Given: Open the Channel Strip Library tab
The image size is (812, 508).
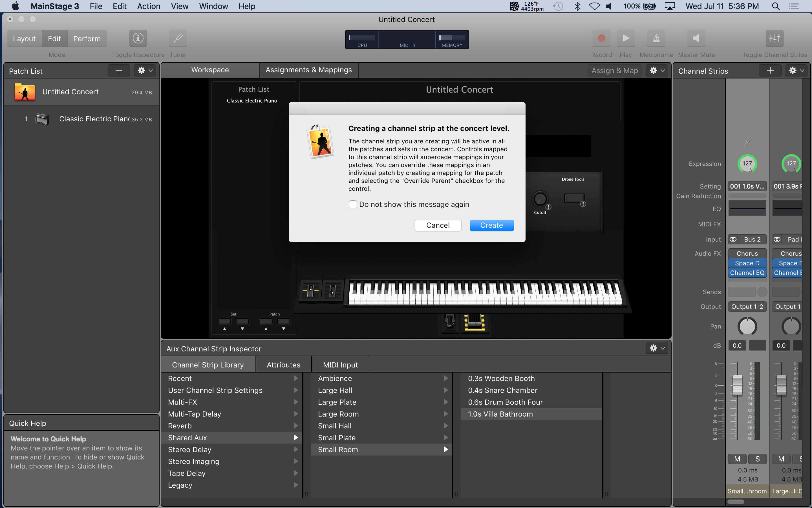Looking at the screenshot, I should click(x=208, y=365).
